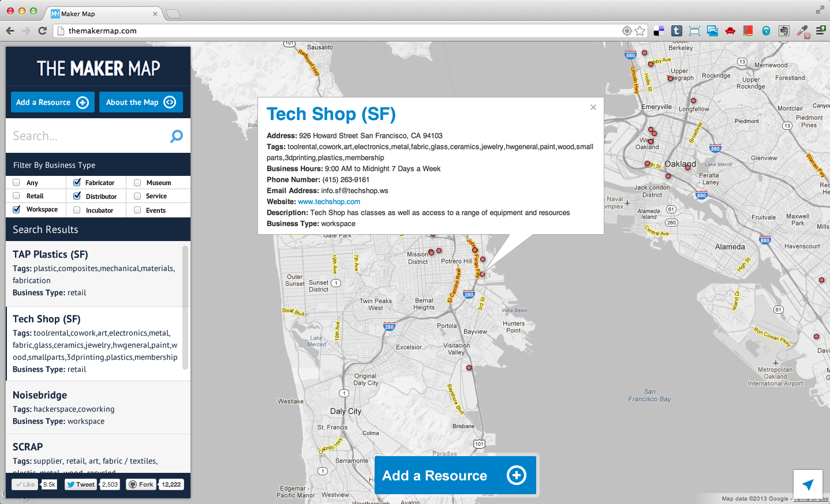
Task: Click the address bar URL
Action: [x=103, y=31]
